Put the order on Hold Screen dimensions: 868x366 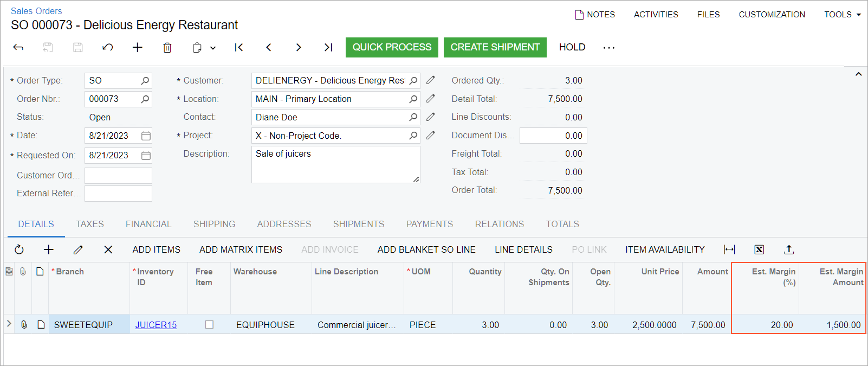point(572,47)
